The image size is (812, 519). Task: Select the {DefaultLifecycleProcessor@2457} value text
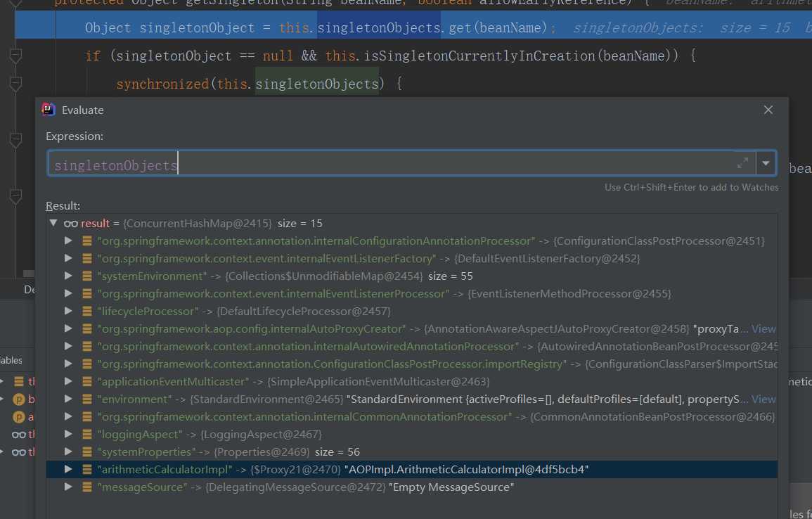pyautogui.click(x=304, y=312)
